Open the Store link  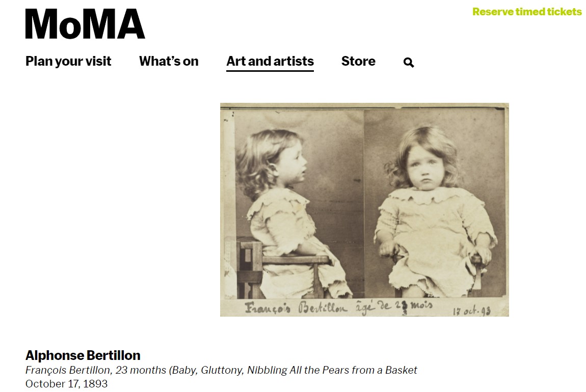[x=358, y=62]
